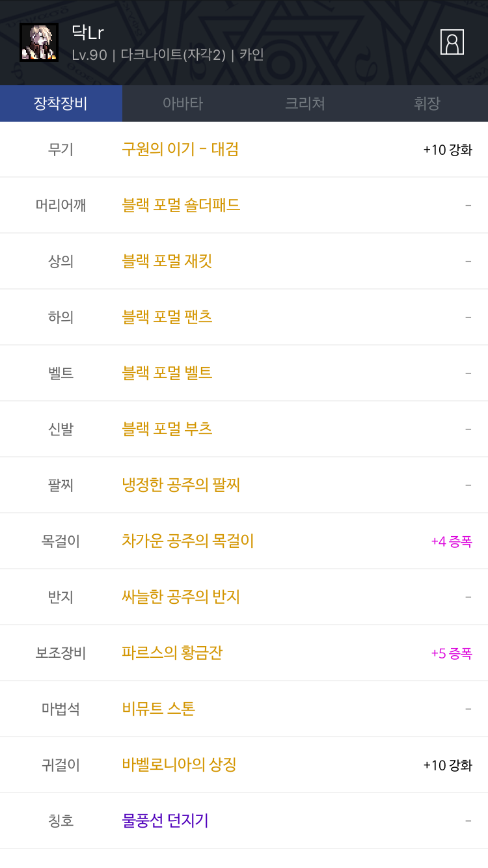This screenshot has height=868, width=488.
Task: Open 파르스의 황금잔 sub-equipment
Action: coord(172,653)
